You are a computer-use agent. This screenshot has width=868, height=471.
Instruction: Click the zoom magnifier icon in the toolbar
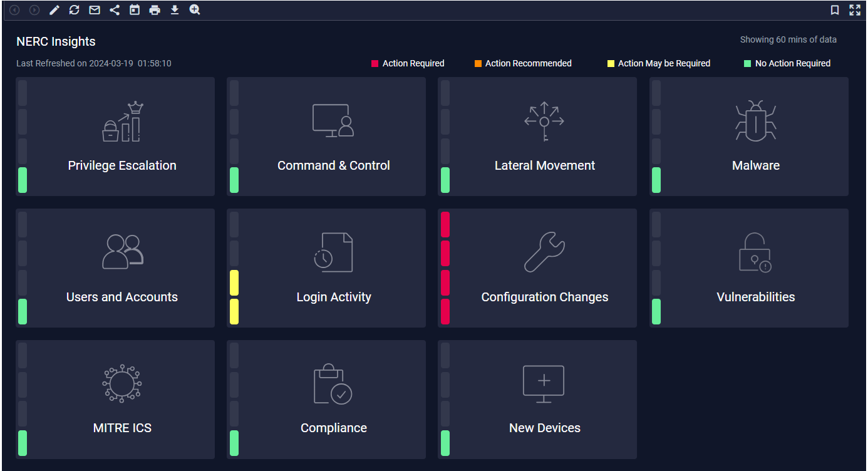pyautogui.click(x=194, y=10)
